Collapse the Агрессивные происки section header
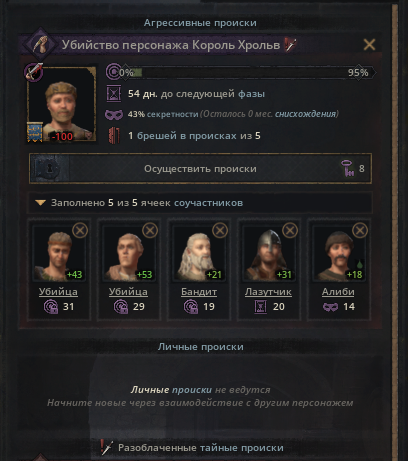The image size is (408, 461). tap(200, 23)
